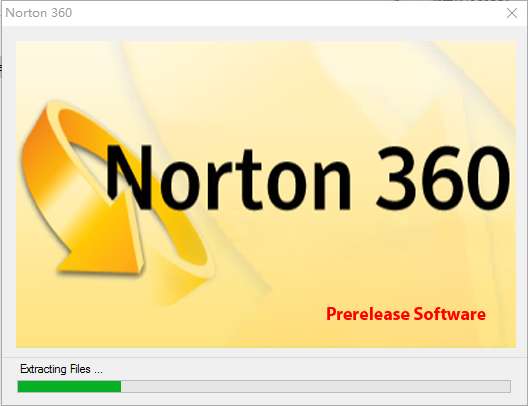Click the green filled portion of the progress bar
This screenshot has width=528, height=406.
point(69,386)
